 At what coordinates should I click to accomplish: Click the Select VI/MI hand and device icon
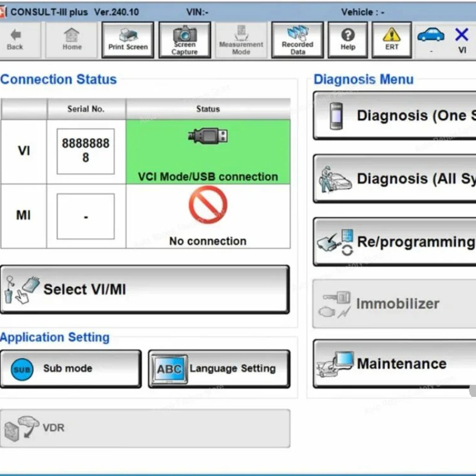[x=21, y=290]
